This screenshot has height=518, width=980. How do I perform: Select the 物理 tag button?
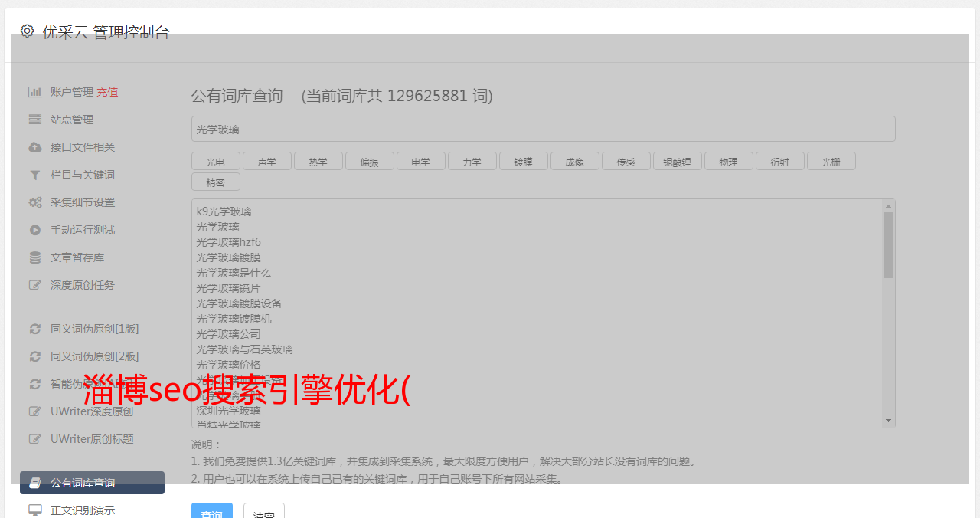point(728,161)
